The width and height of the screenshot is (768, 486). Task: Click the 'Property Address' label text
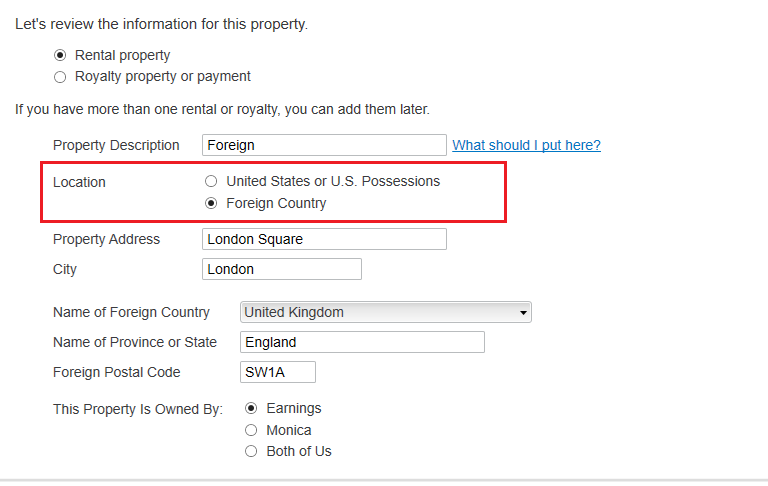[106, 239]
